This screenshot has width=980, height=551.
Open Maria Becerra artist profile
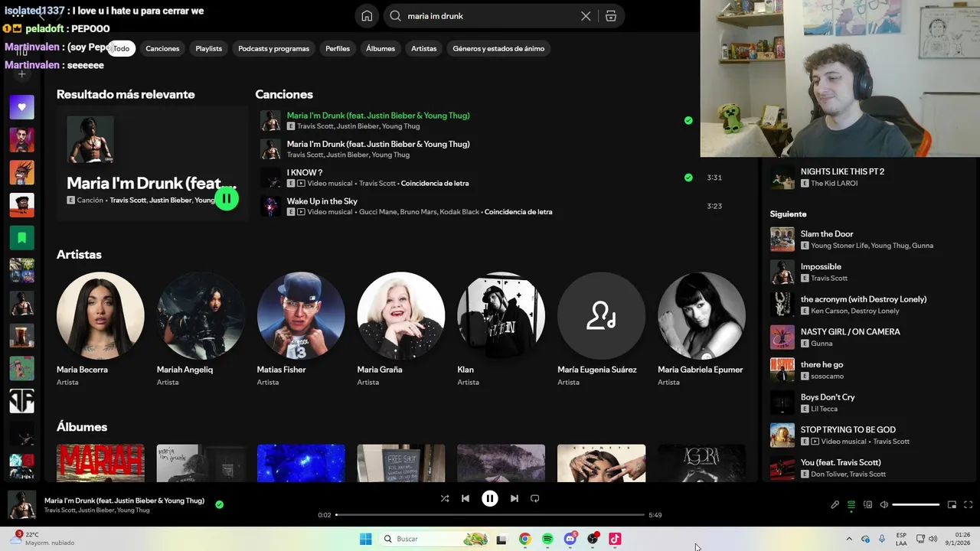pyautogui.click(x=100, y=315)
